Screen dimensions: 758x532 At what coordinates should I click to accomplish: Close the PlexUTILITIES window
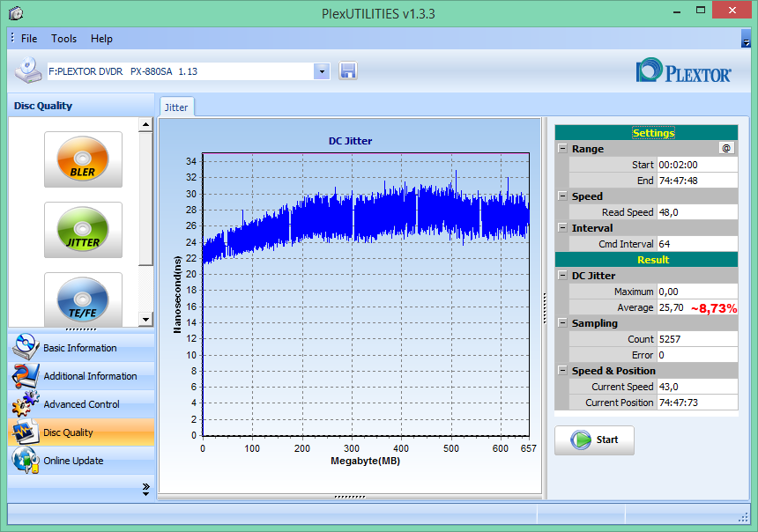pyautogui.click(x=732, y=11)
